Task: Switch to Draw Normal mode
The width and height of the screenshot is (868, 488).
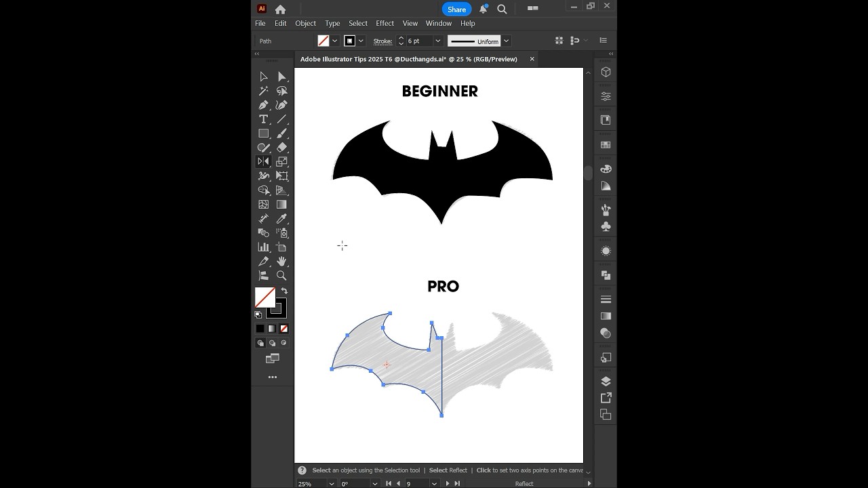Action: point(260,343)
